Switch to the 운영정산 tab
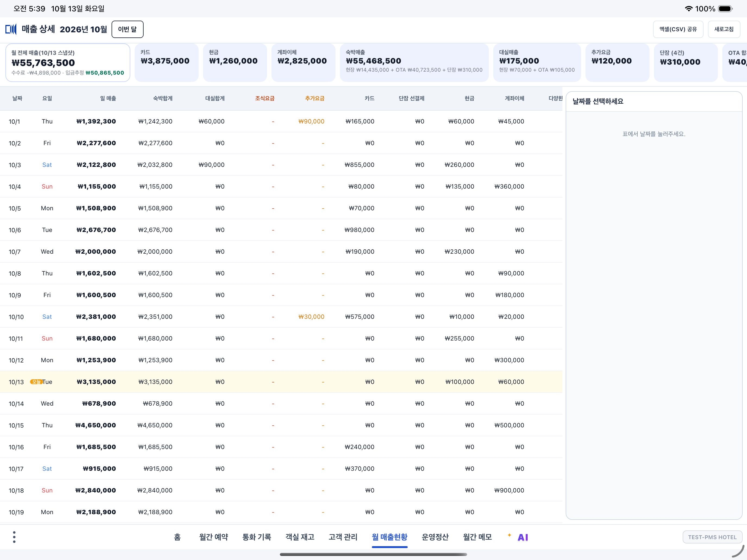 (x=435, y=537)
